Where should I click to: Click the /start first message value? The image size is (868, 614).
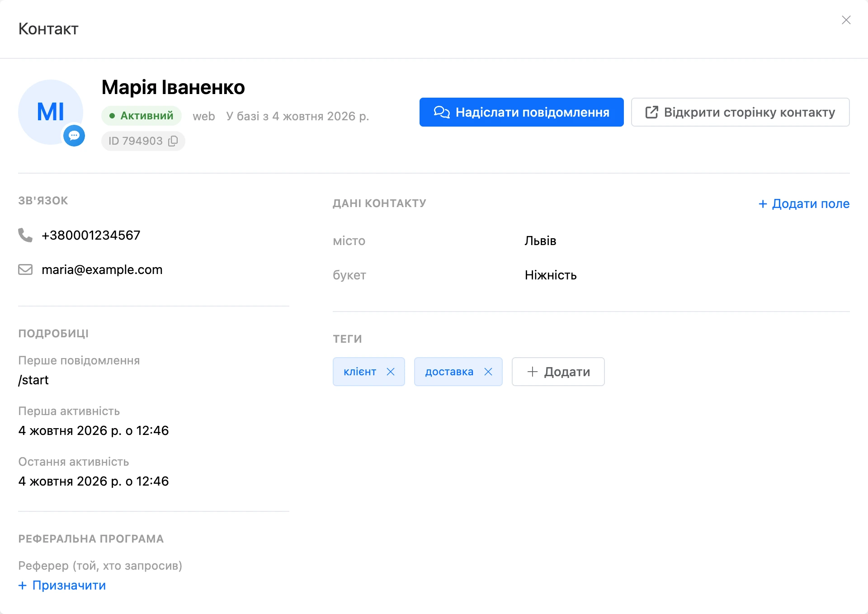tap(33, 380)
